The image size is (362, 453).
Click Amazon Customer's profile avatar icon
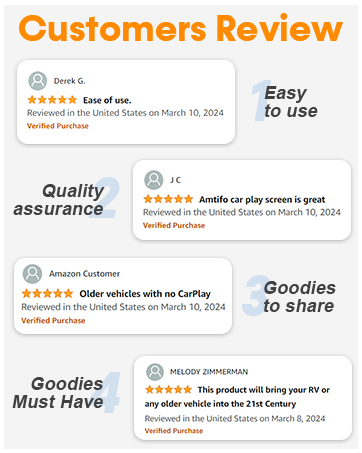(32, 274)
